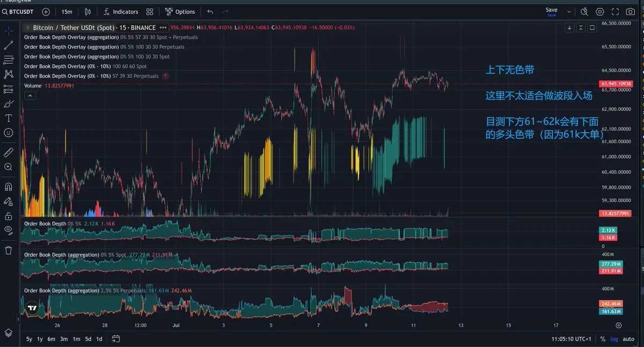Select the 1d date range tab
Screen dimensions: 644x347
point(99,339)
